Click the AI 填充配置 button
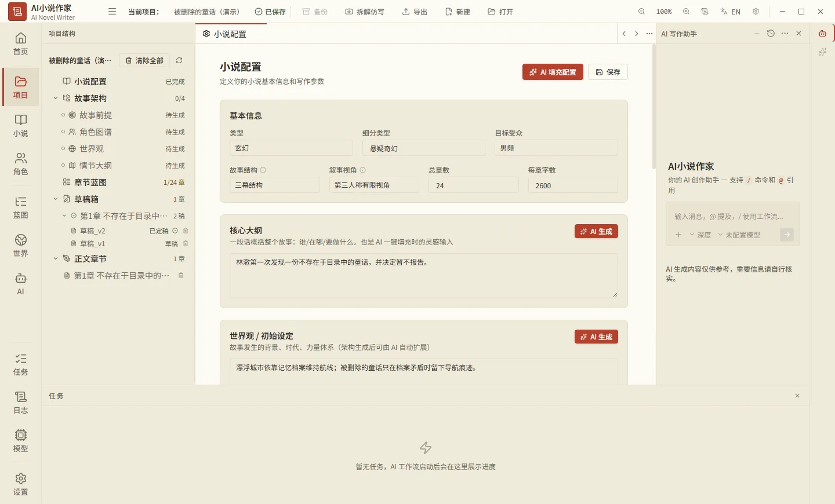 pyautogui.click(x=553, y=72)
